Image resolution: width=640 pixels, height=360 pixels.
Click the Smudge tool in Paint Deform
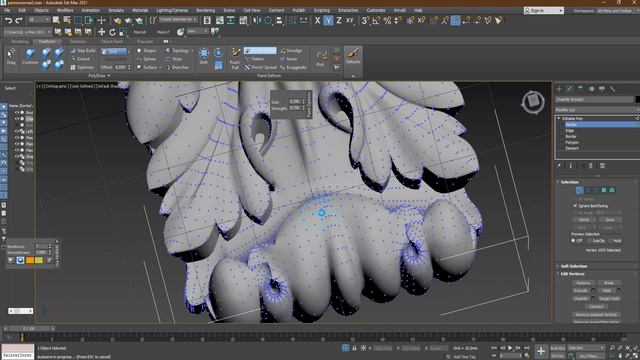(x=291, y=51)
